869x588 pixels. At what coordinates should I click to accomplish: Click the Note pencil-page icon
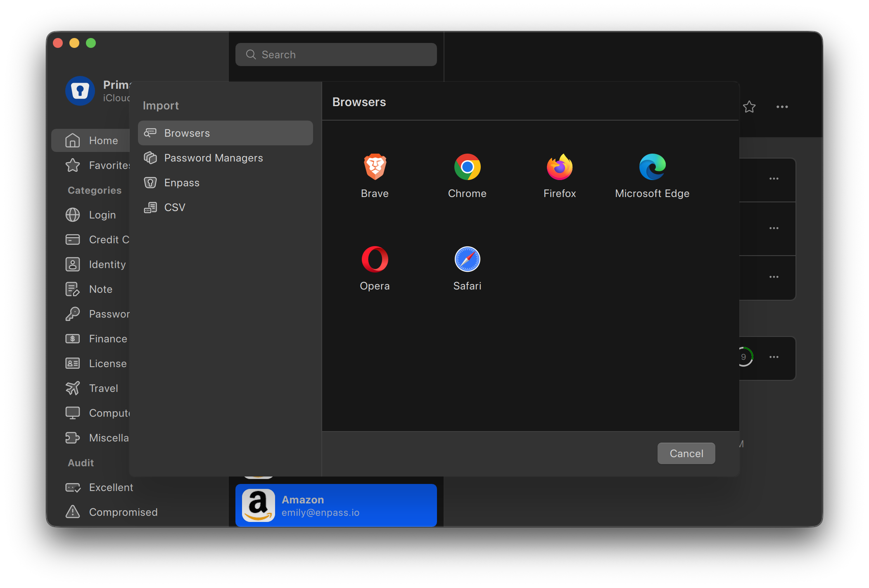point(73,289)
